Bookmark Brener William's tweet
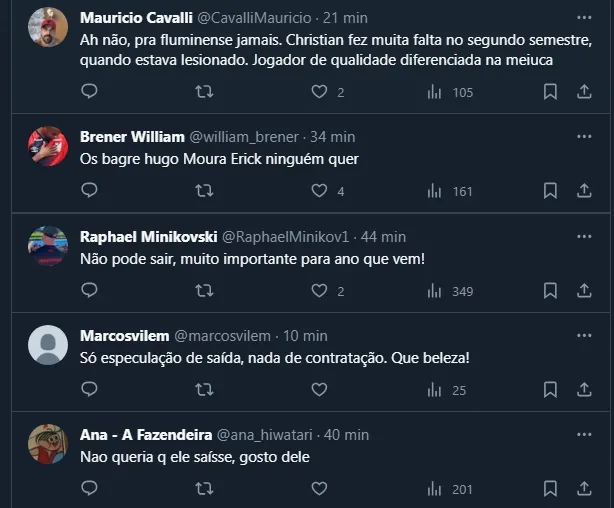 click(x=550, y=191)
